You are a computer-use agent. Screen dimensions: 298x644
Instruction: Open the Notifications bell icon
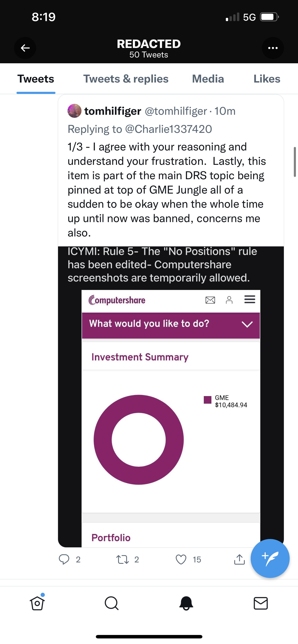point(186,603)
